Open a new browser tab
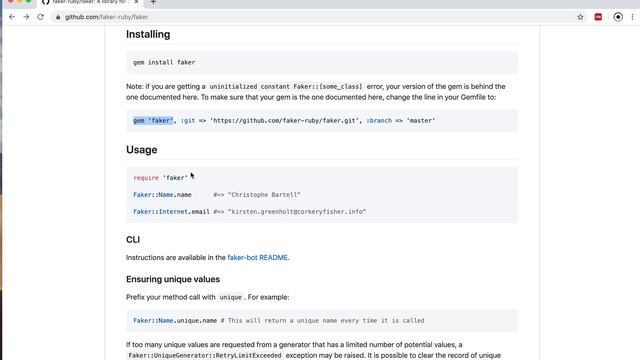This screenshot has width=640, height=360. pos(153,2)
